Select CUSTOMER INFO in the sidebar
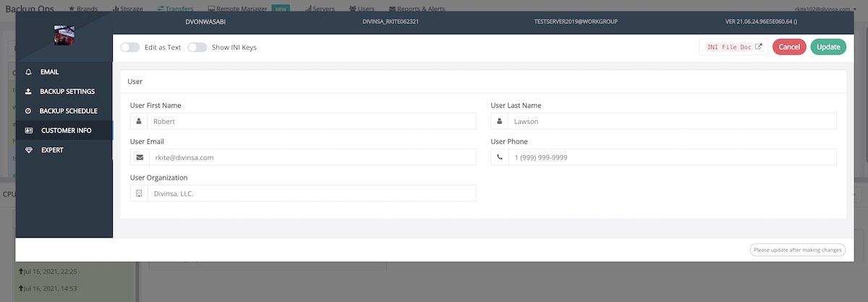The width and height of the screenshot is (868, 302). click(x=64, y=130)
